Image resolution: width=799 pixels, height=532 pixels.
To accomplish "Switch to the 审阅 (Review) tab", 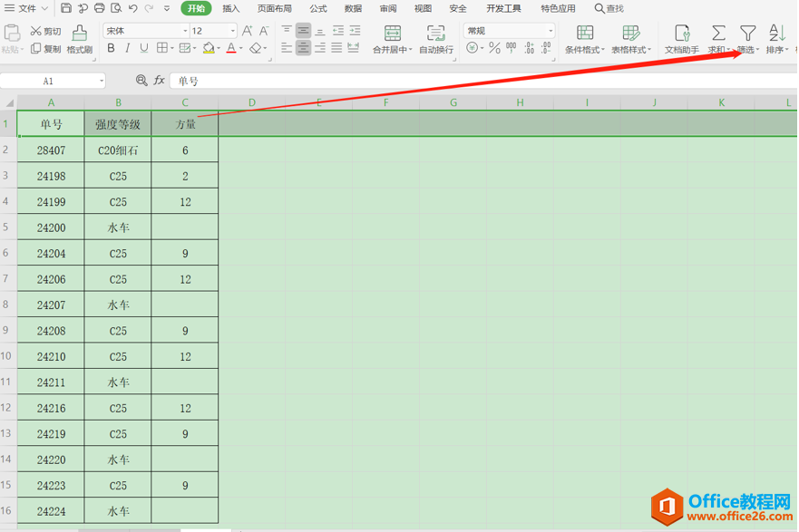I will (x=388, y=8).
